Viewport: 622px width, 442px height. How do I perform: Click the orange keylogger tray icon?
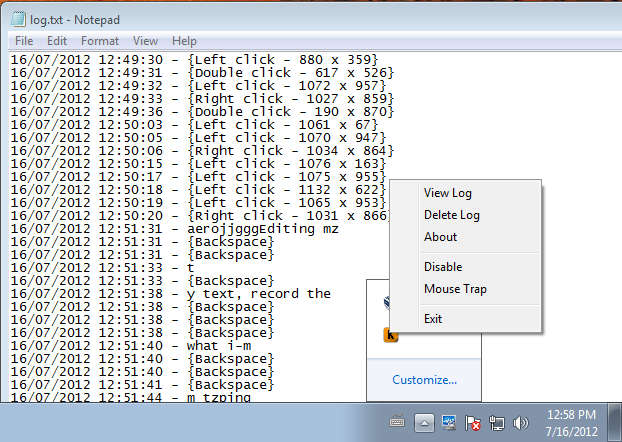[x=391, y=336]
